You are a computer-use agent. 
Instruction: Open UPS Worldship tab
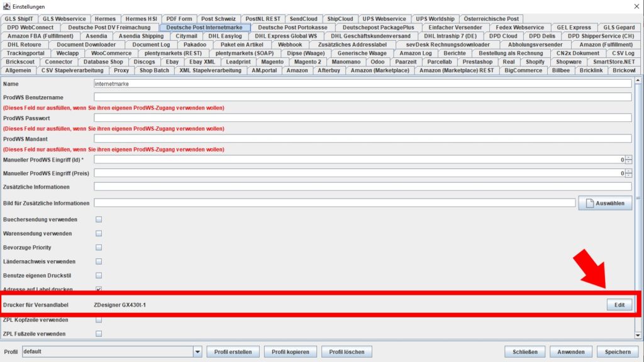(x=435, y=19)
